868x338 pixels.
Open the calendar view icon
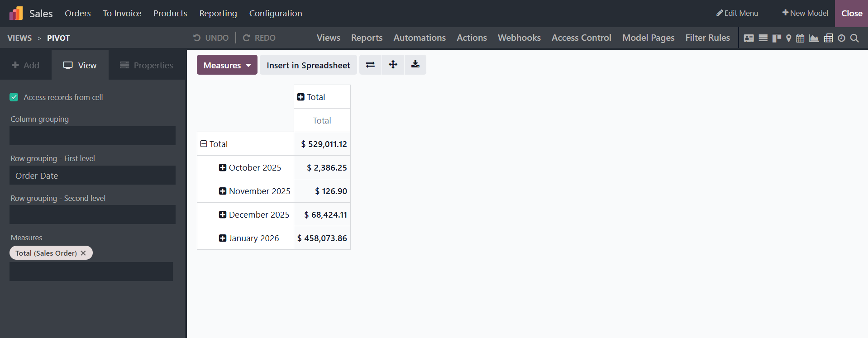[800, 38]
